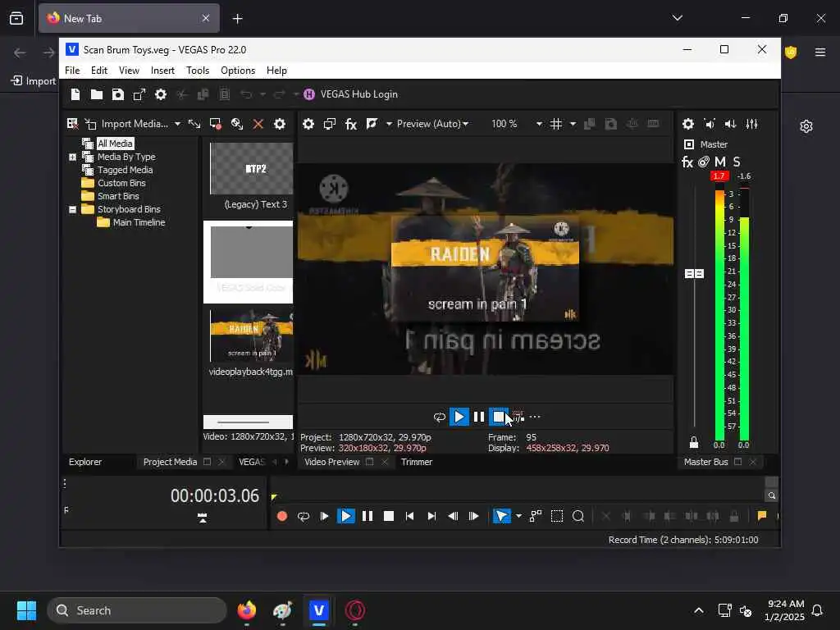
Task: Open project Properties gear in main toolbar
Action: (x=161, y=94)
